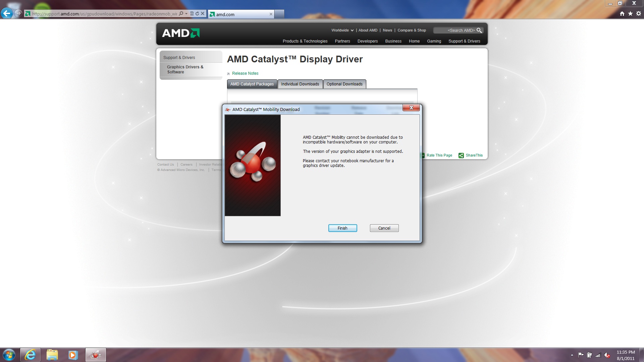
Task: Click the taskbar clock showing 11:35 PM
Action: tap(626, 355)
